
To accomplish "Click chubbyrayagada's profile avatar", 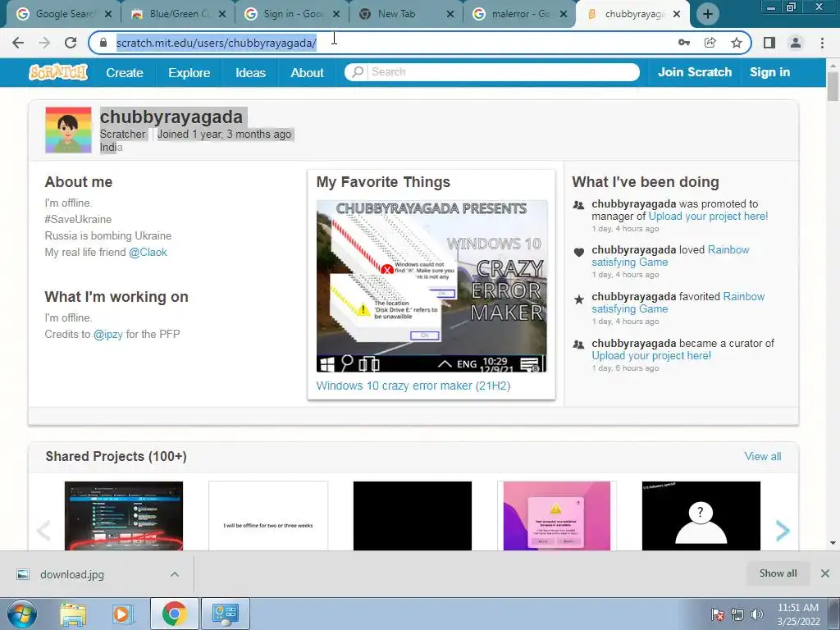I will pos(68,130).
